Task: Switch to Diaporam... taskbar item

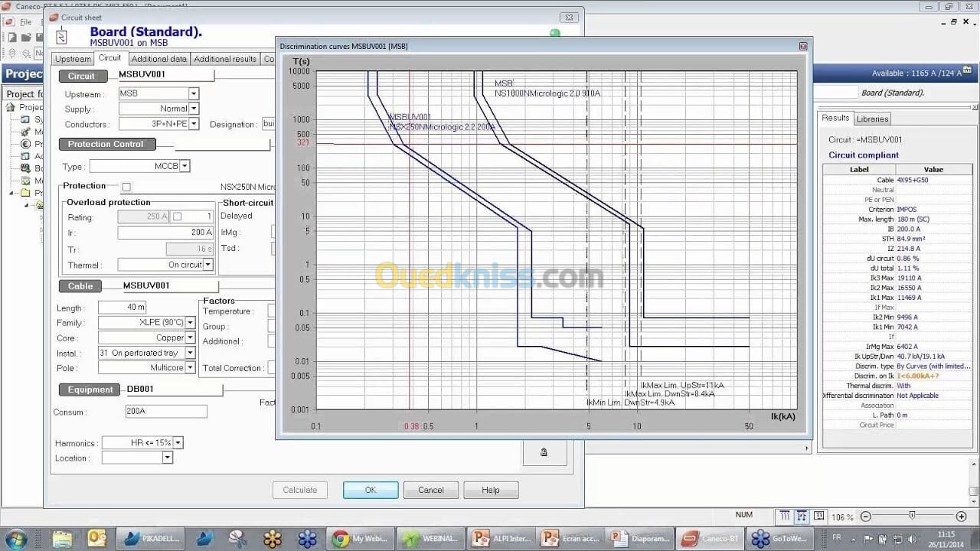Action: click(640, 539)
